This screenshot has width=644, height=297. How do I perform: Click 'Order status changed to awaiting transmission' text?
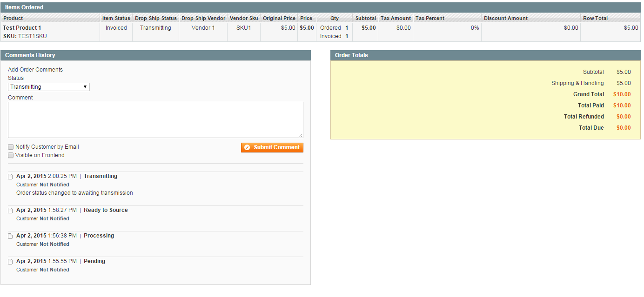[x=74, y=193]
